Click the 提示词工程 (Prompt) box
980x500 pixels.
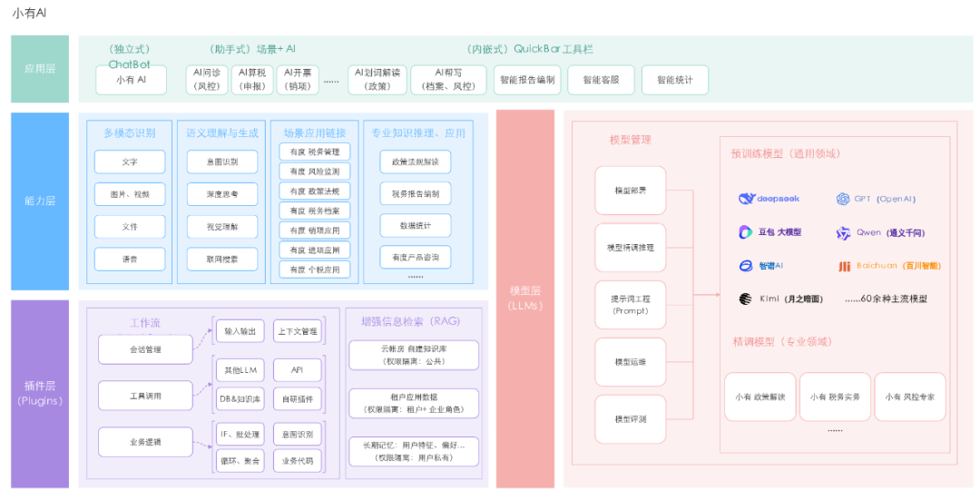tap(630, 305)
